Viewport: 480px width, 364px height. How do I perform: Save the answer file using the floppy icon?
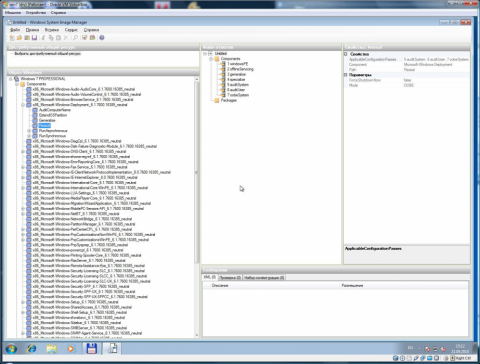34,38
